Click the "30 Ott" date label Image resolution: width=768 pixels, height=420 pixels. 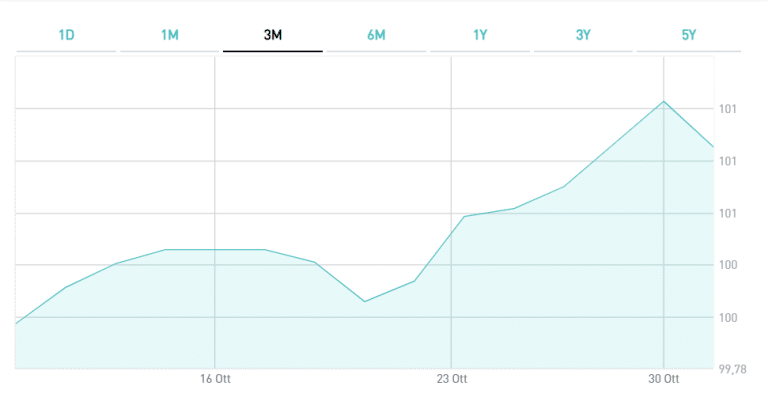point(664,379)
